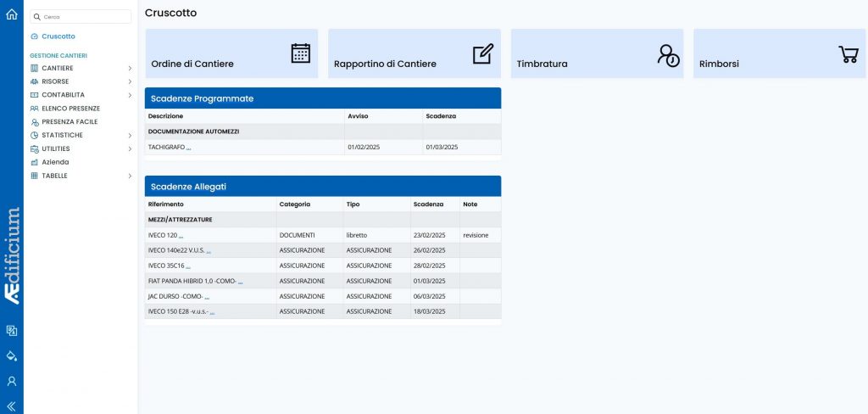Expand the CANTIERE menu section
This screenshot has height=414, width=868.
coord(130,68)
